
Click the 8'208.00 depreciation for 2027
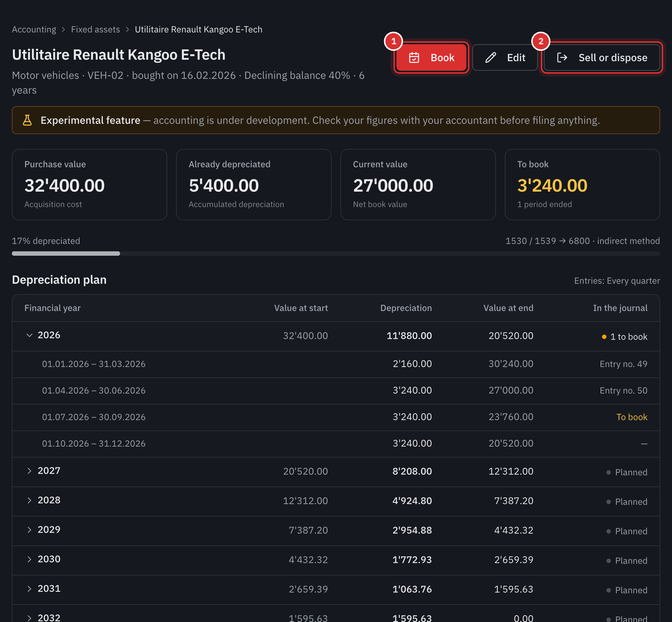pos(412,471)
